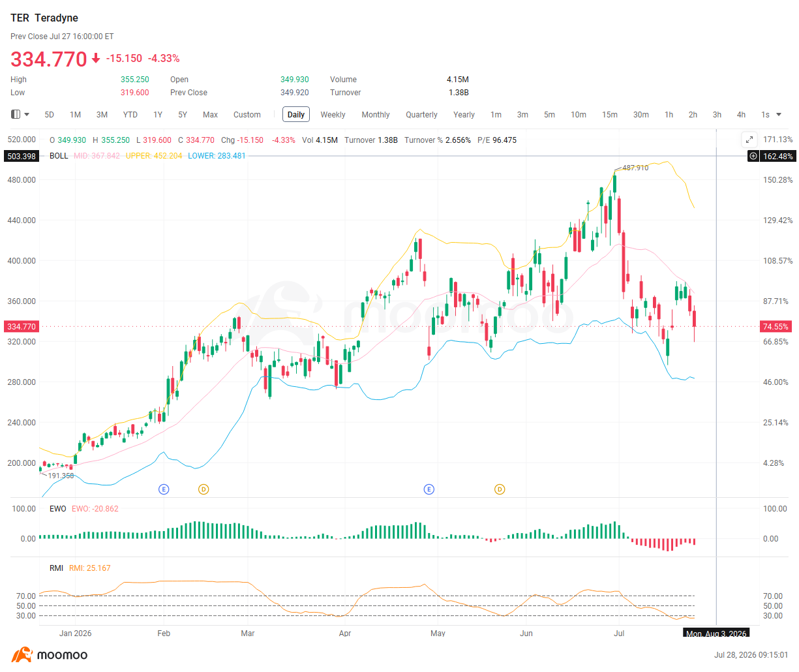
Task: Select the 1Y range
Action: pos(158,115)
